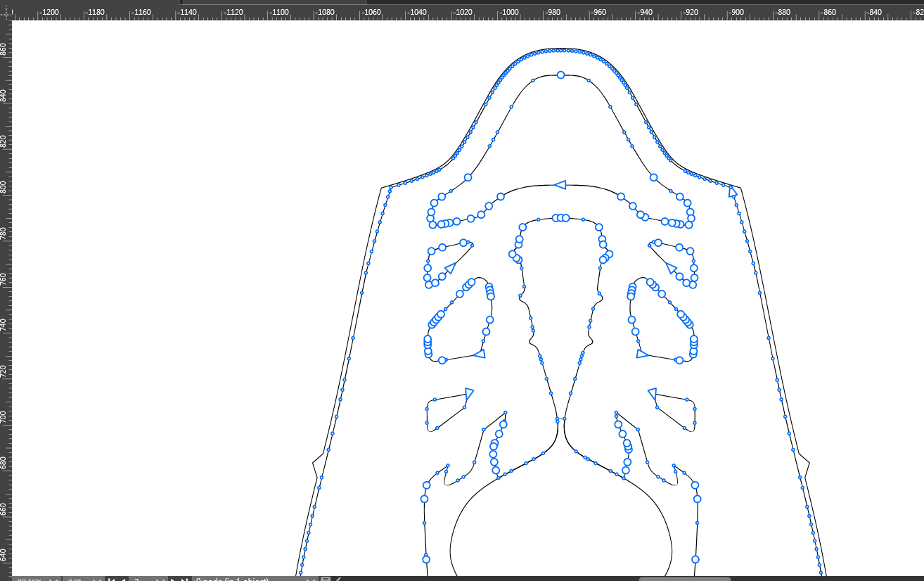The width and height of the screenshot is (924, 581).
Task: Click the 660 label on the vertical ruler
Action: (6, 509)
